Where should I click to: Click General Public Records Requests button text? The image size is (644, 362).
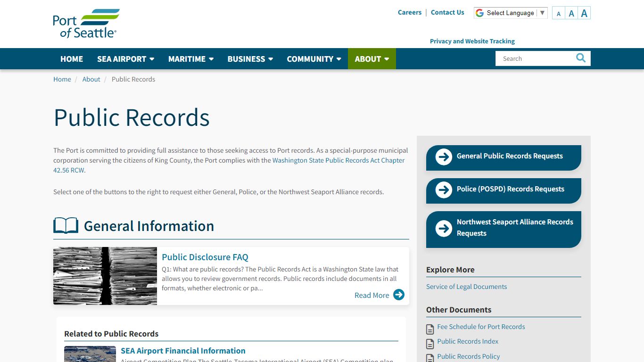click(x=510, y=156)
